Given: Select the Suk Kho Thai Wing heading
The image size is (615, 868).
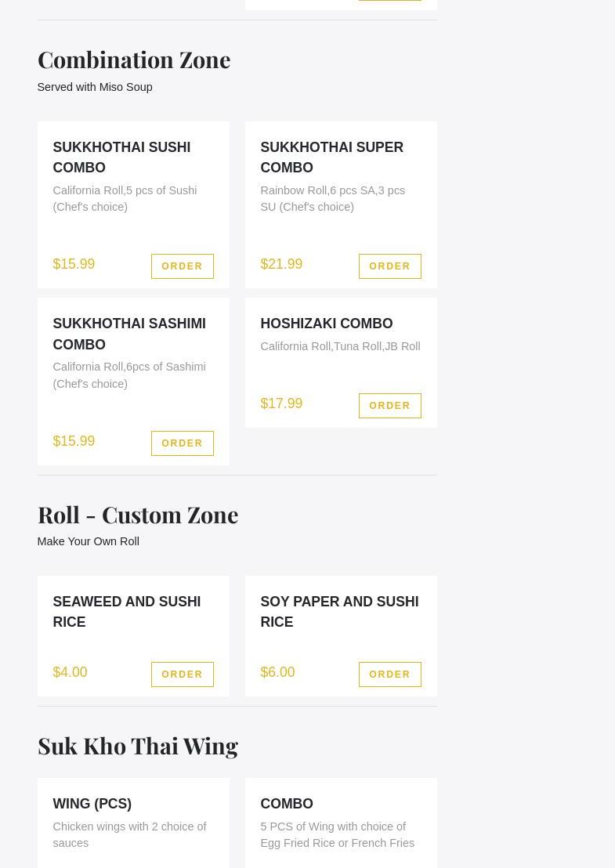Looking at the screenshot, I should (138, 746).
